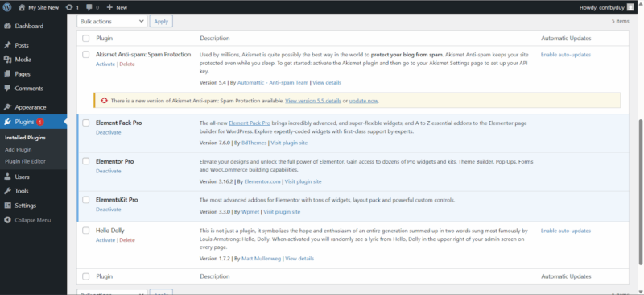Click the Settings icon in the sidebar
The image size is (644, 295).
coord(7,206)
